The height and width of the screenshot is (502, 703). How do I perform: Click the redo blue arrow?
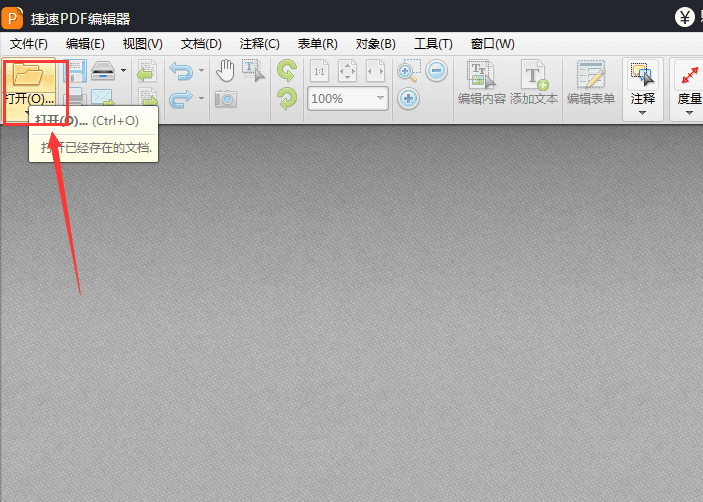[181, 99]
